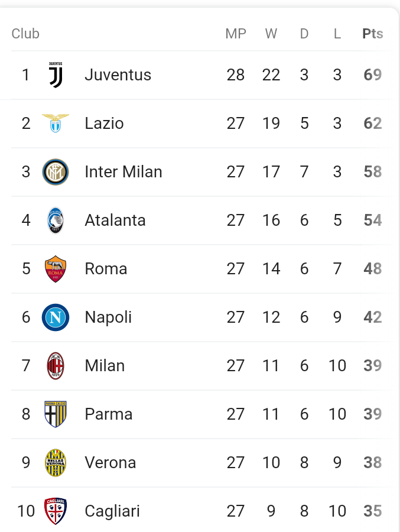
Task: Click the Atalanta club crest
Action: [x=56, y=220]
